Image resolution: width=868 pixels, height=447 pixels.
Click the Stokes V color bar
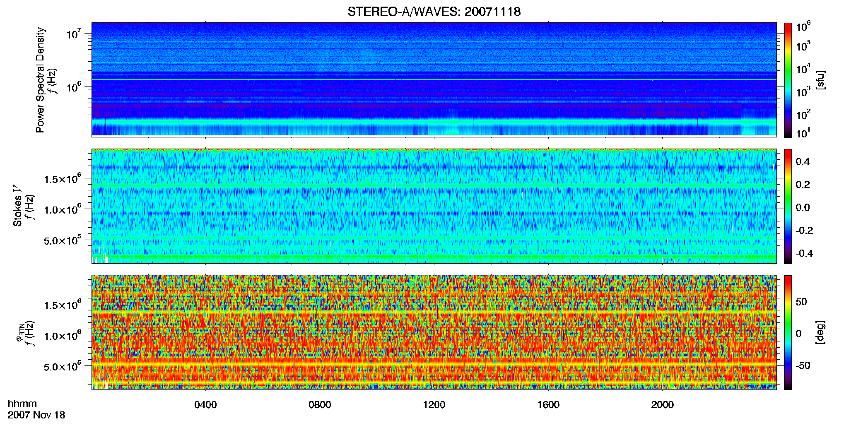(788, 206)
